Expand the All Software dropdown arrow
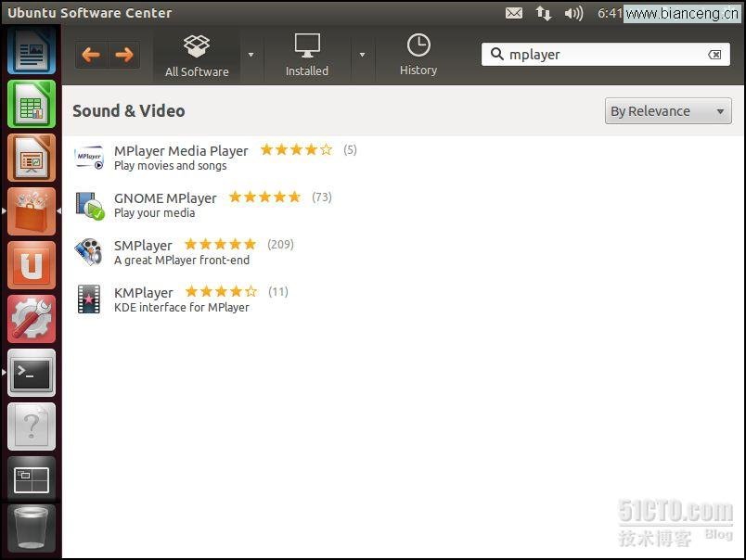Screen dimensions: 746x560 pyautogui.click(x=251, y=55)
